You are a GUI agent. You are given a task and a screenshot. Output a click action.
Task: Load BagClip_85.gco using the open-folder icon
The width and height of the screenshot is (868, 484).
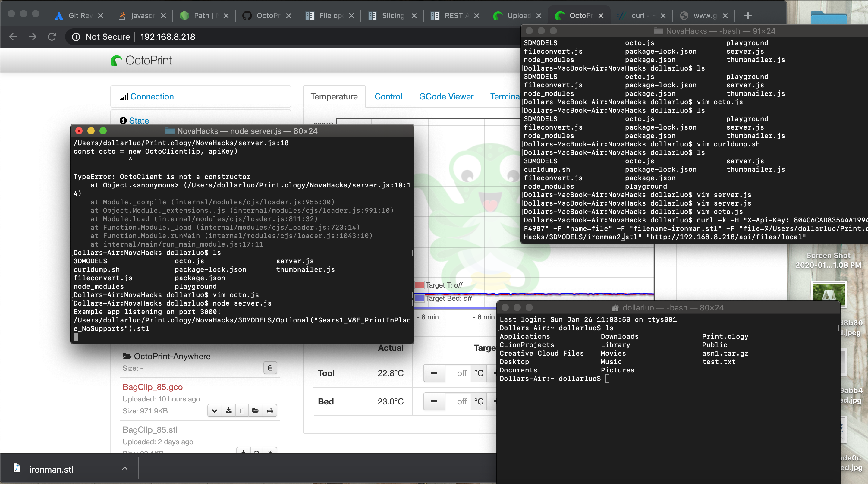click(255, 410)
